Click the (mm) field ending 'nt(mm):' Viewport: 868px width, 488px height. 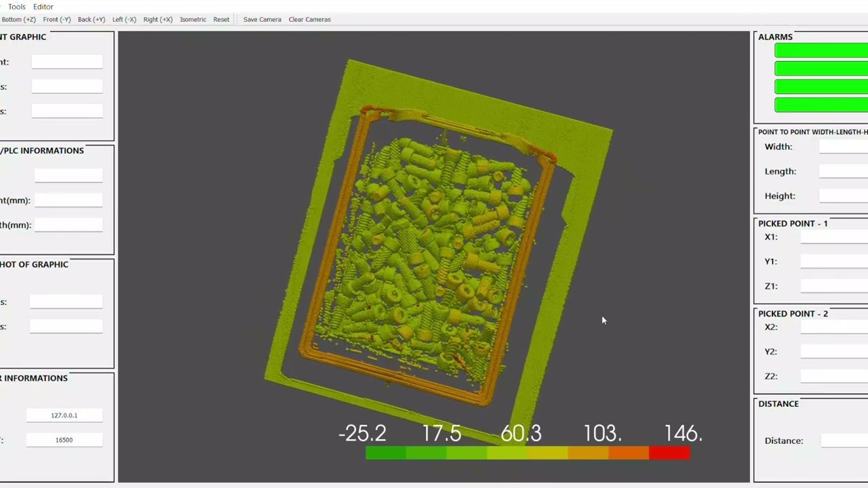[68, 200]
